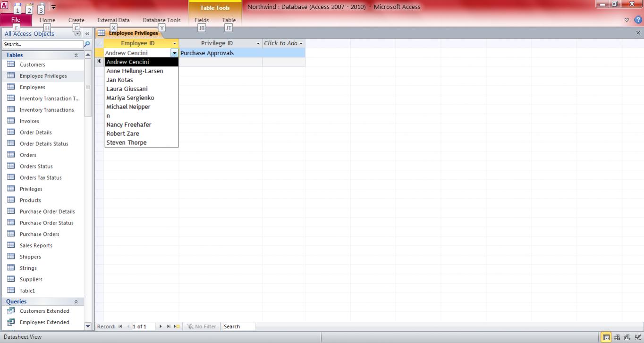This screenshot has height=343, width=644.
Task: Click the Privileges table icon in navigation pane
Action: (11, 189)
